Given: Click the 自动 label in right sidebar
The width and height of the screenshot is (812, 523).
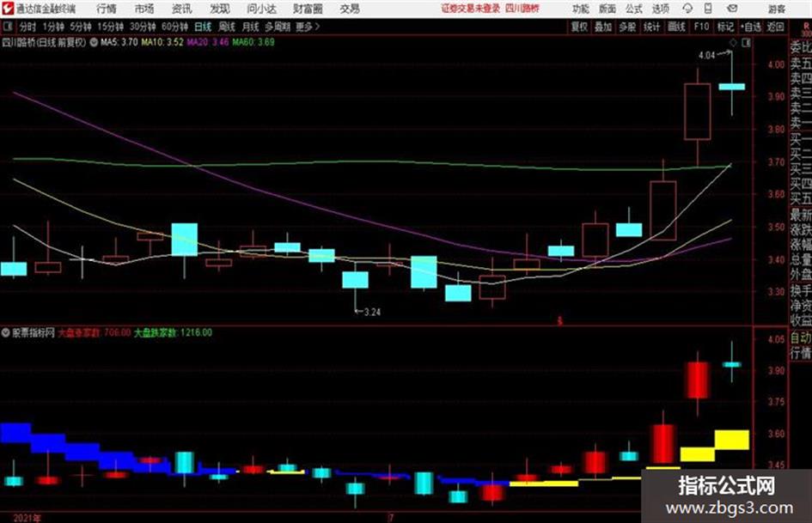Looking at the screenshot, I should pyautogui.click(x=801, y=338).
